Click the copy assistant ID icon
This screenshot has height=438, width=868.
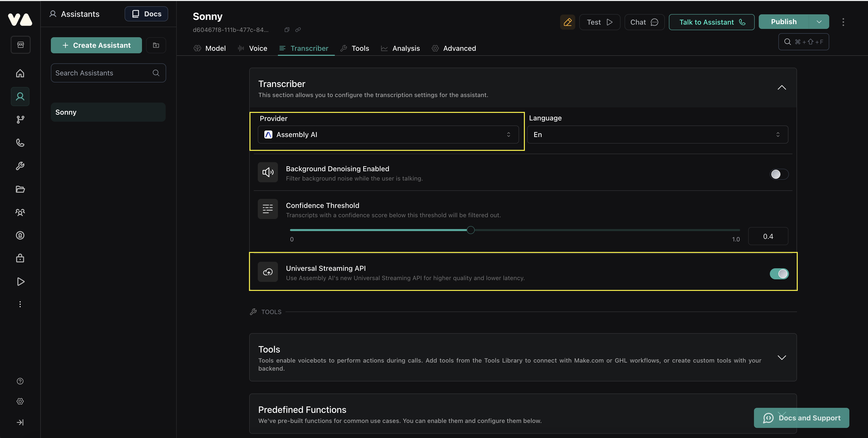(287, 30)
